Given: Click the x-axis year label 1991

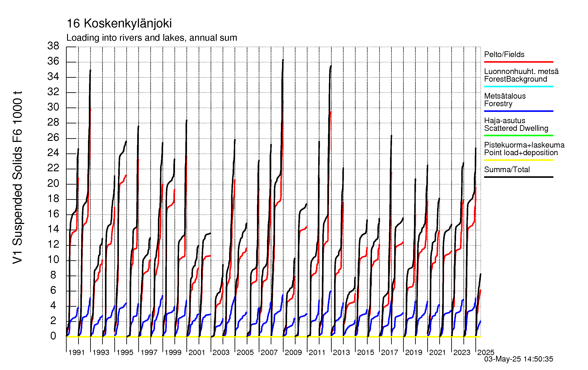Looking at the screenshot, I should pos(76,352).
